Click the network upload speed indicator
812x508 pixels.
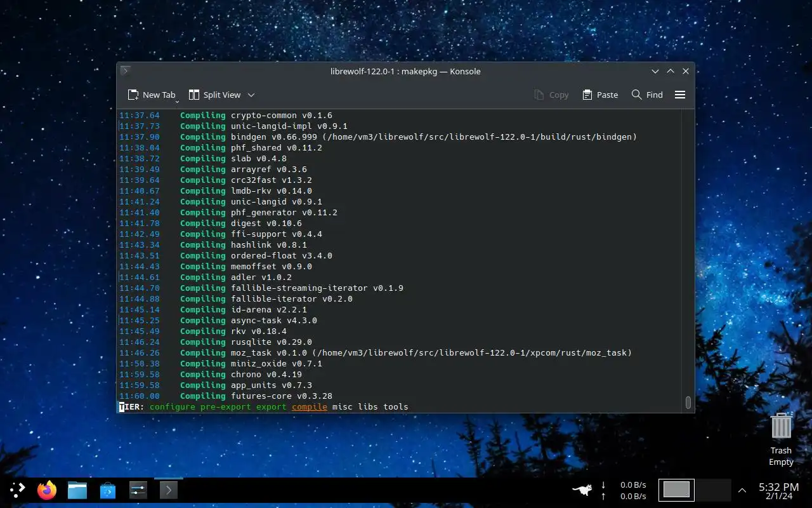point(624,496)
